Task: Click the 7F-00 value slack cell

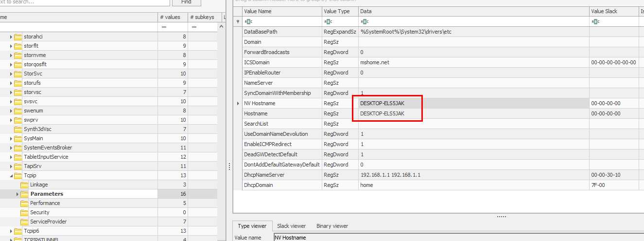Action: coord(613,185)
